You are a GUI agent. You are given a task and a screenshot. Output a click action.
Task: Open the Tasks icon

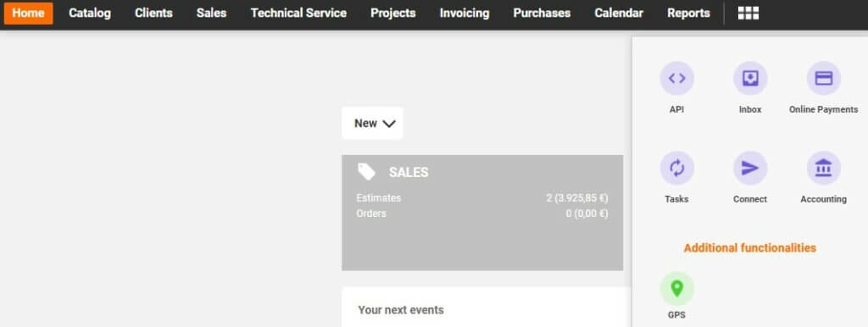pyautogui.click(x=676, y=169)
